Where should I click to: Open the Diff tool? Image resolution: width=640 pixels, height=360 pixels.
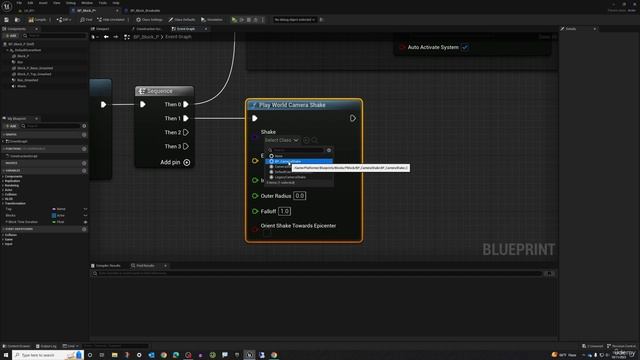pos(64,20)
